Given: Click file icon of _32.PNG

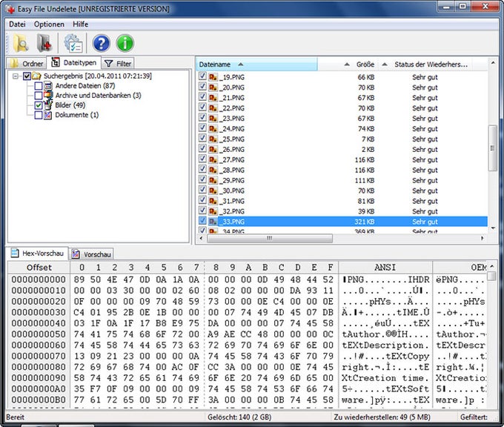Looking at the screenshot, I should [213, 211].
